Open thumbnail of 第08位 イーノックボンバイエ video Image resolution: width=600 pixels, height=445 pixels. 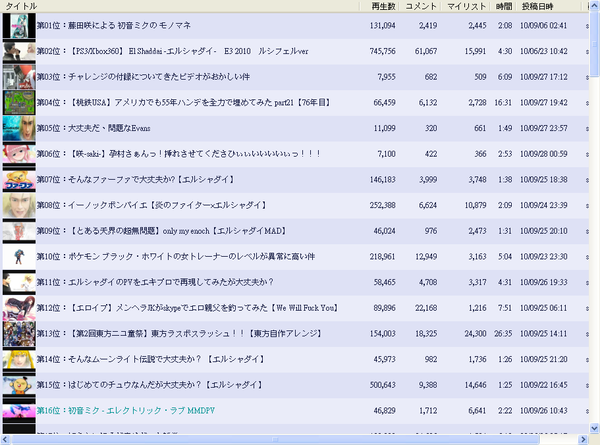pyautogui.click(x=19, y=205)
